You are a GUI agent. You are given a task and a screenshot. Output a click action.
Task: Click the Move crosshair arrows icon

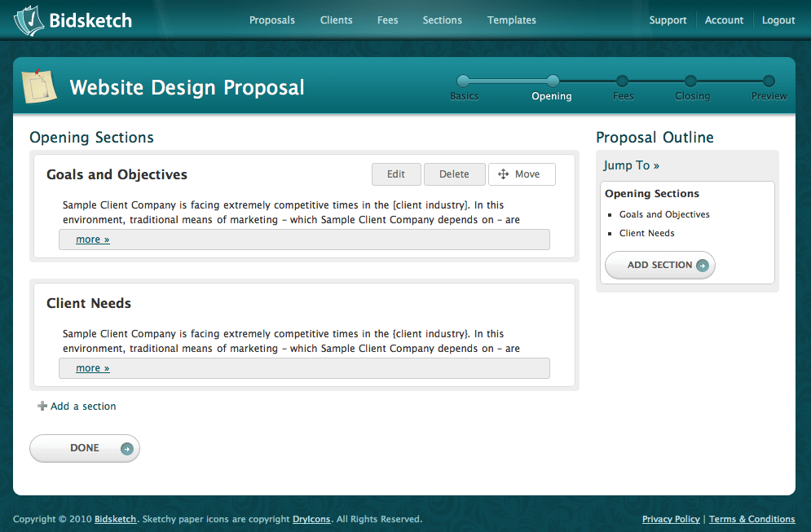[503, 174]
